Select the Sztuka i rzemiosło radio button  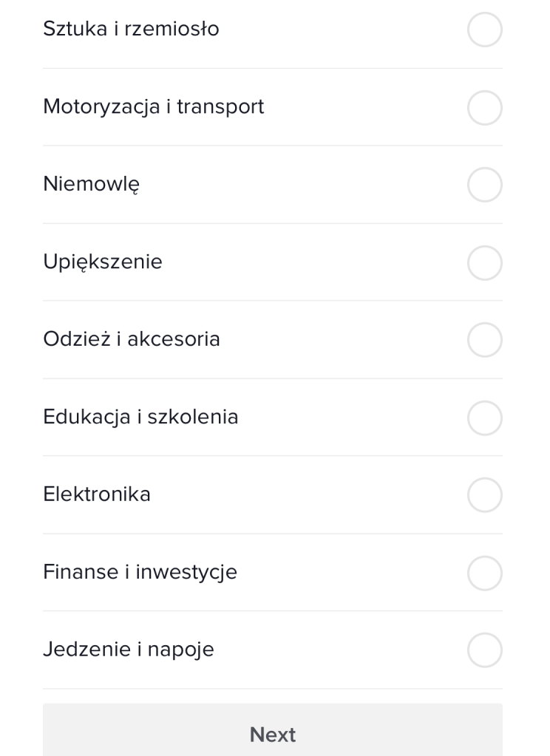(485, 30)
